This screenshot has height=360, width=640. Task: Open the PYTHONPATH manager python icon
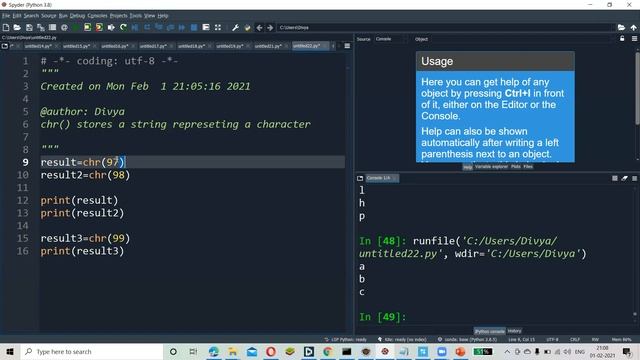(x=247, y=27)
